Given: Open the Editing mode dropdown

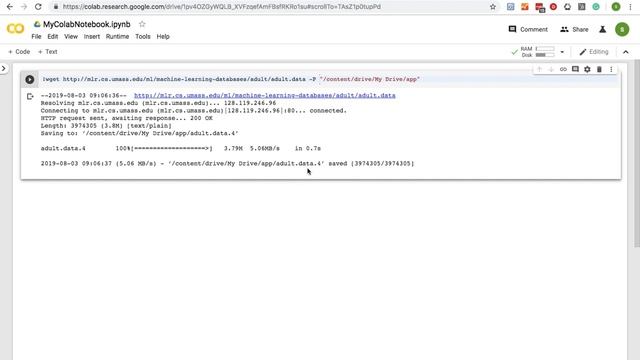Looking at the screenshot, I should 594,52.
